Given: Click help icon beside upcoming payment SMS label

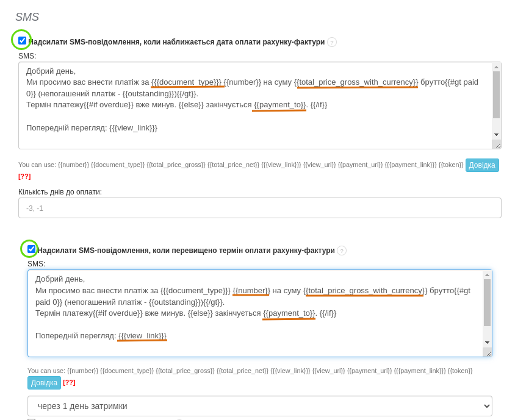Looking at the screenshot, I should coord(332,42).
